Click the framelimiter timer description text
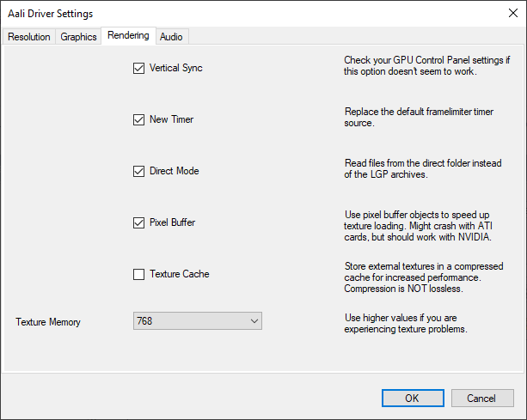 419,117
